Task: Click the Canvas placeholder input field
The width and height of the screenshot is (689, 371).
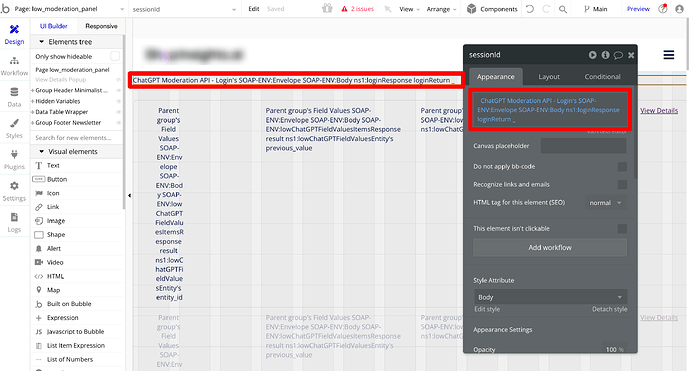Action: point(583,145)
